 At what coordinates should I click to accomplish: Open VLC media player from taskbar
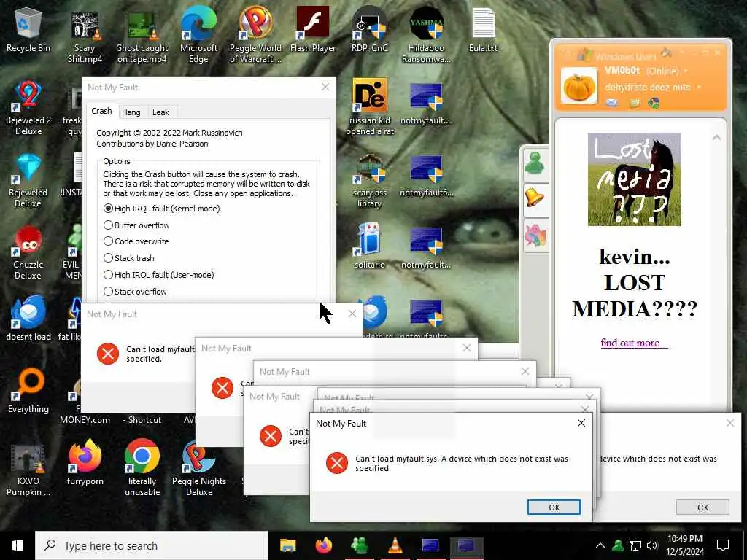click(395, 545)
